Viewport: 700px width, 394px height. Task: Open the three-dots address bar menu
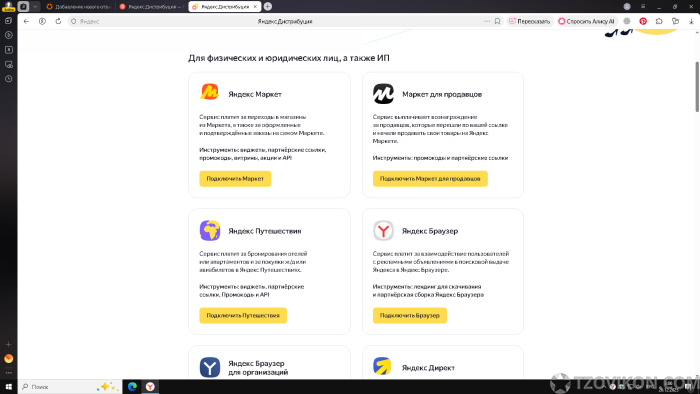click(x=487, y=21)
